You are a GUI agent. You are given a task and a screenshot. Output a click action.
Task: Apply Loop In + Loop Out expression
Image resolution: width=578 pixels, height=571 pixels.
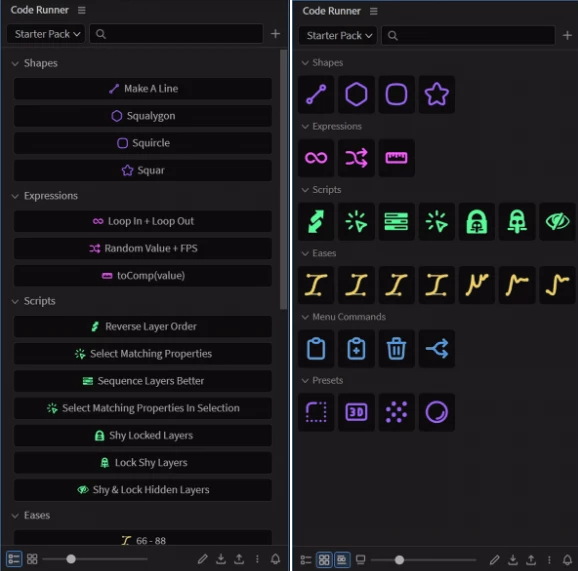pyautogui.click(x=143, y=221)
